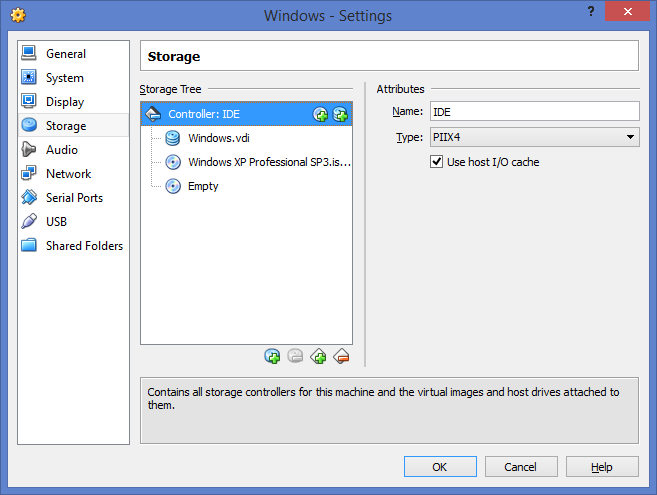Click Add CD/DVD Device icon on IDE controller
The height and width of the screenshot is (495, 657).
[321, 114]
